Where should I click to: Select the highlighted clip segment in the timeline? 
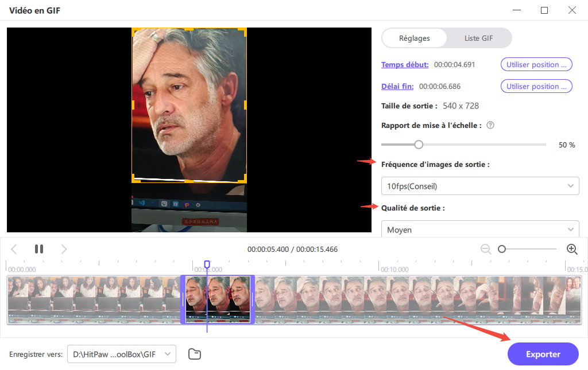(x=218, y=299)
